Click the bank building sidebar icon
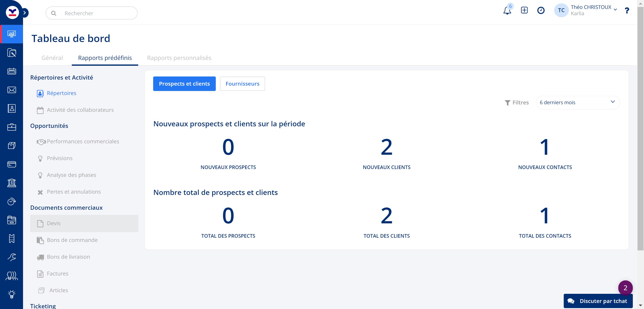This screenshot has height=309, width=644. [x=11, y=183]
